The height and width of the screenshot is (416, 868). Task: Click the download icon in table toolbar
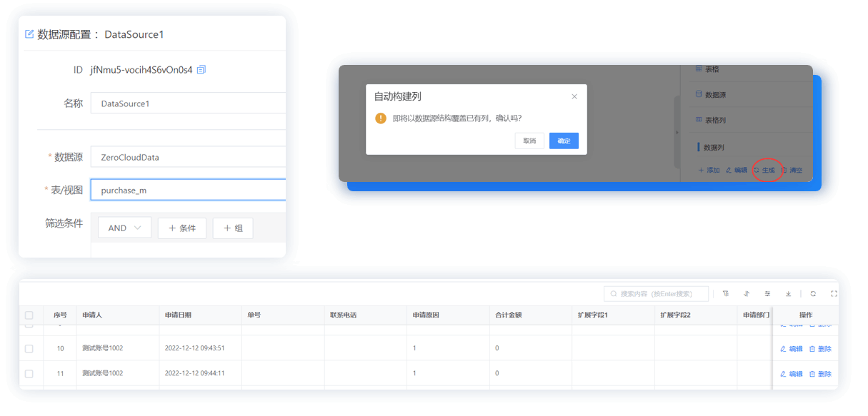[x=788, y=294]
